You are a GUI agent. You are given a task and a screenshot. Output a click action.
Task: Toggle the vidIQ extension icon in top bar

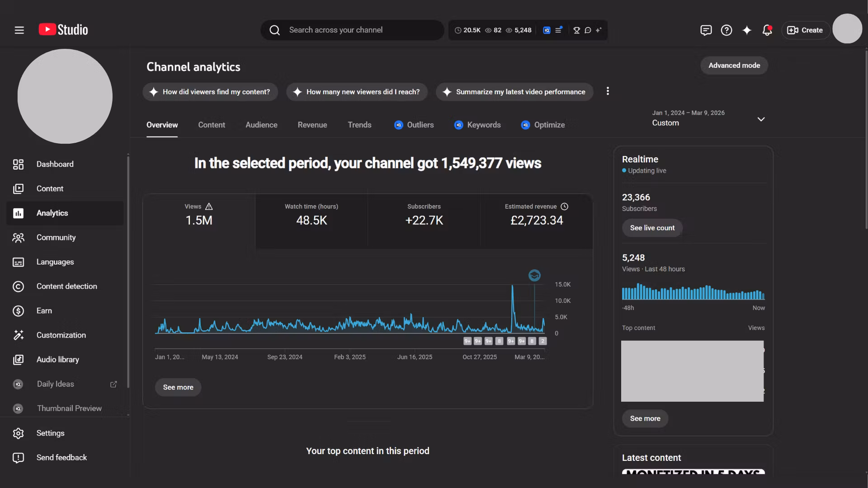[x=546, y=30]
